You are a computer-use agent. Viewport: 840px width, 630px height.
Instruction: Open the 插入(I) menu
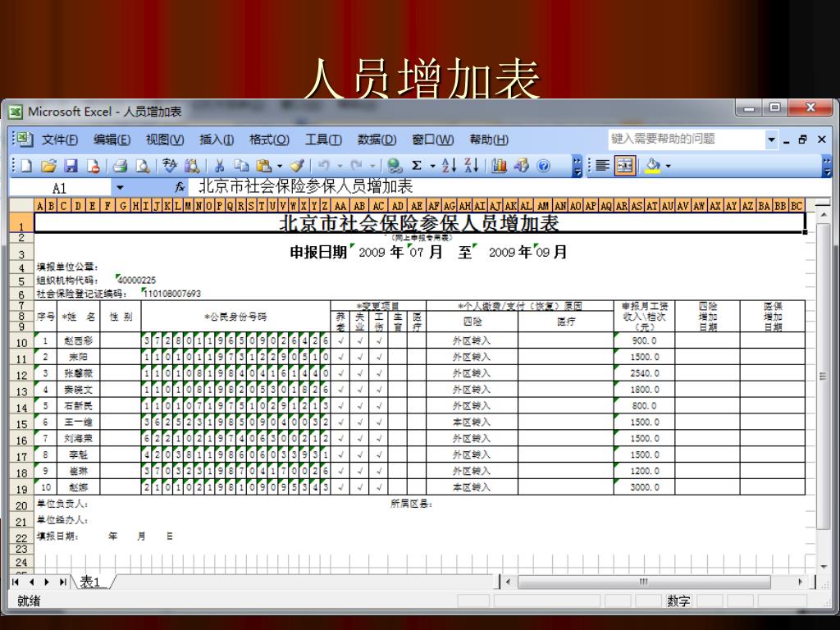[x=217, y=139]
